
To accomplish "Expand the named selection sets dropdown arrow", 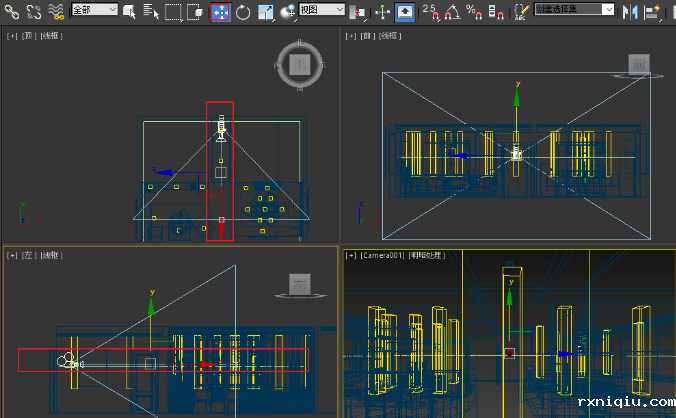I will click(x=608, y=9).
